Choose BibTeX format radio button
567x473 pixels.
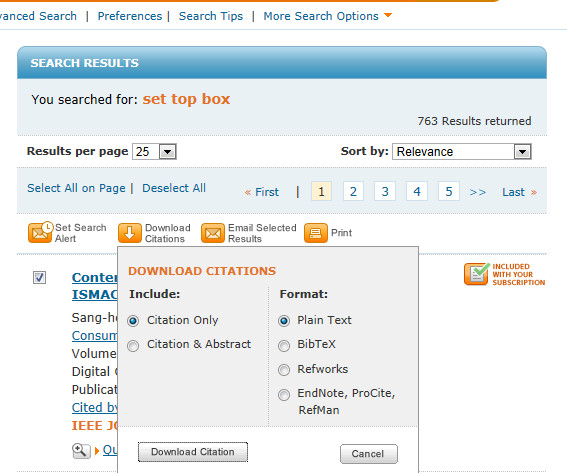point(284,346)
